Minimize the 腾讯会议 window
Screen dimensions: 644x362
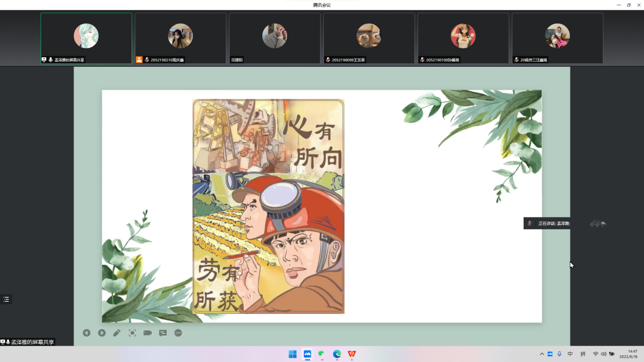pyautogui.click(x=619, y=5)
